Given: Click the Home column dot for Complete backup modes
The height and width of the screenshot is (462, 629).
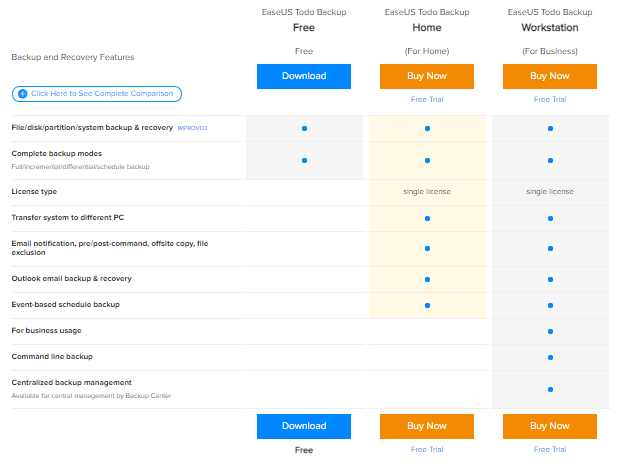Looking at the screenshot, I should click(x=427, y=160).
